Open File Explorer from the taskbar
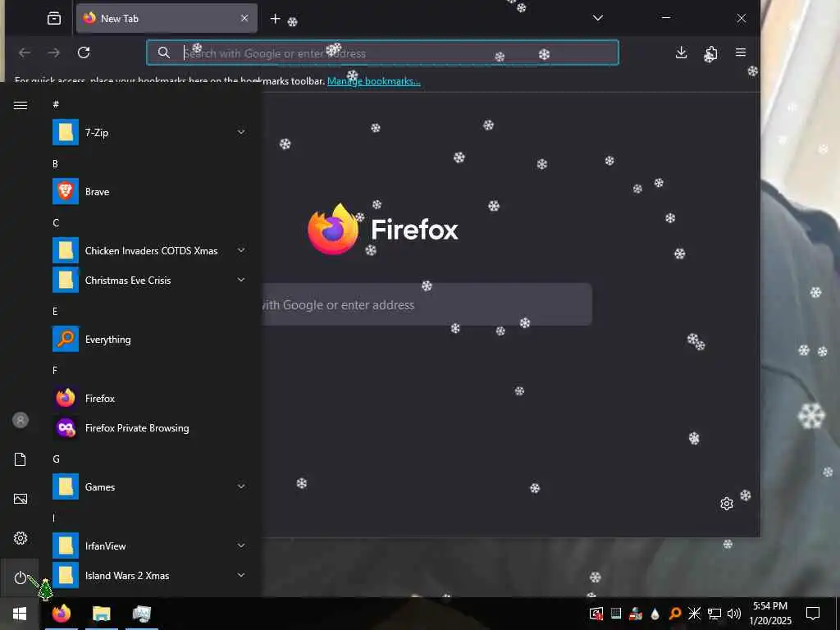Viewport: 840px width, 630px height. click(101, 614)
